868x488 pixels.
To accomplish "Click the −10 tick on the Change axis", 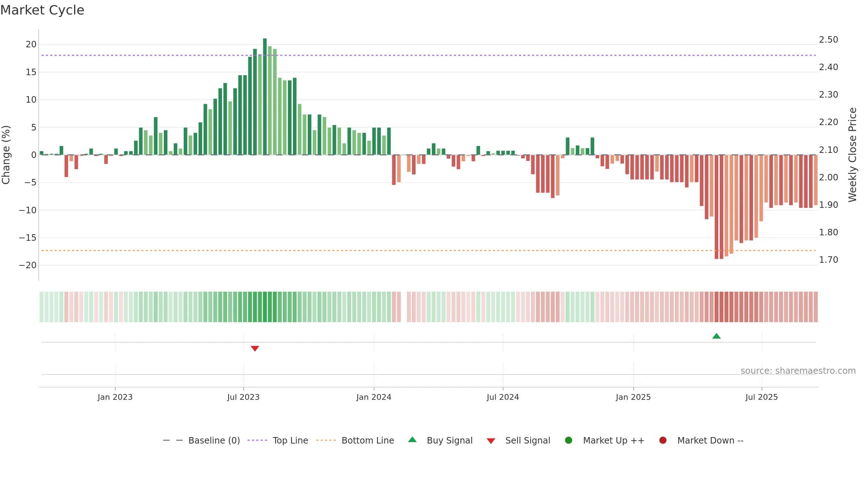I will [x=28, y=210].
